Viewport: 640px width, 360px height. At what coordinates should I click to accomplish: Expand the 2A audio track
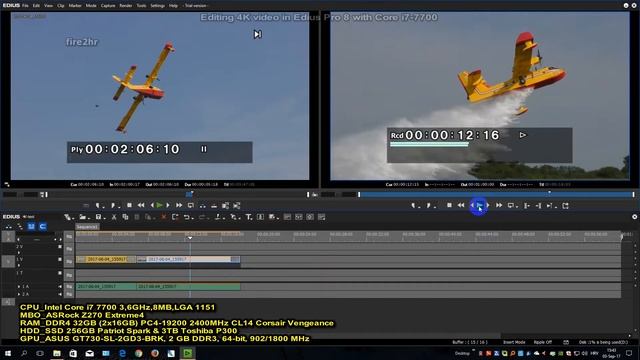click(x=19, y=294)
